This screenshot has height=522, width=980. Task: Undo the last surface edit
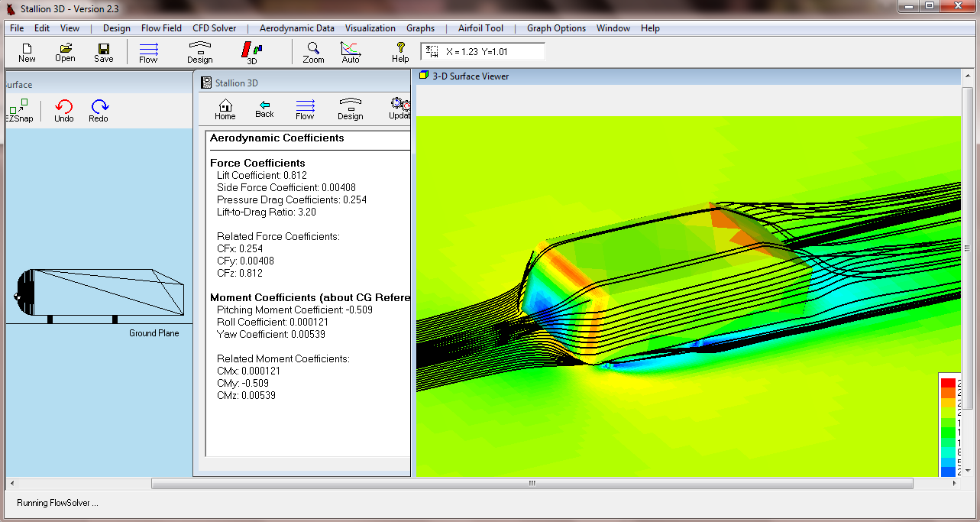point(64,111)
